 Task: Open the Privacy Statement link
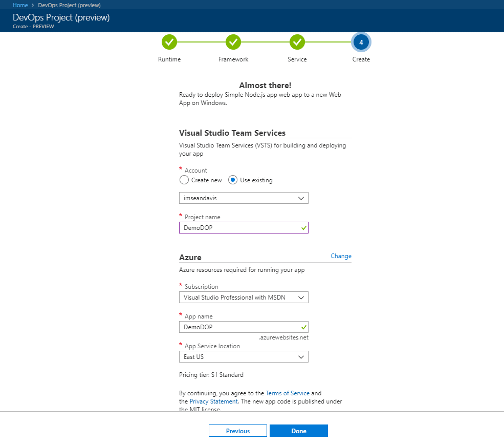coord(213,401)
